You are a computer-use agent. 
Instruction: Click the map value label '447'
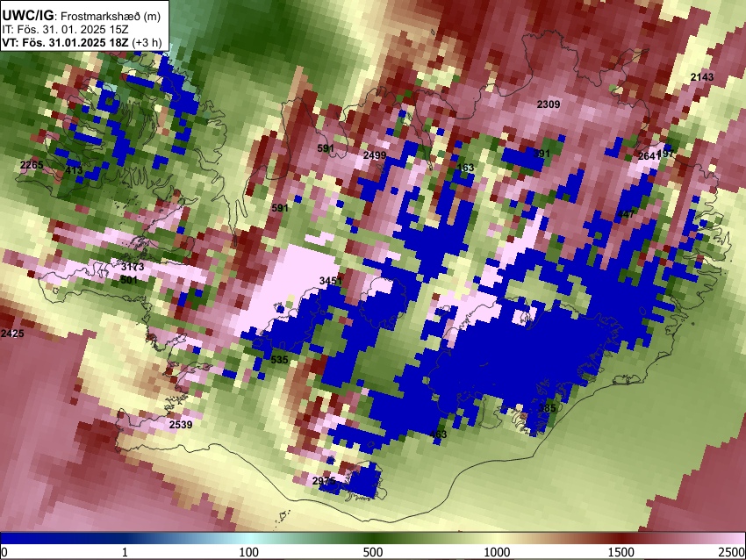(626, 214)
